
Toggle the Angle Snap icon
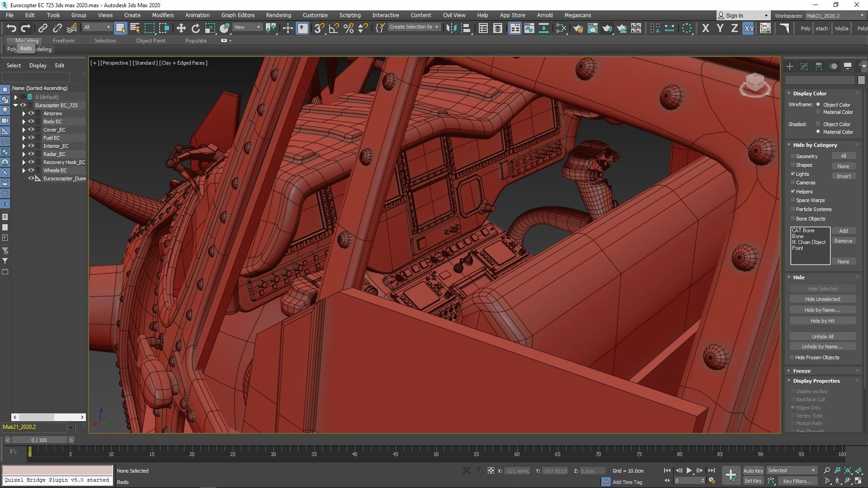(x=334, y=28)
